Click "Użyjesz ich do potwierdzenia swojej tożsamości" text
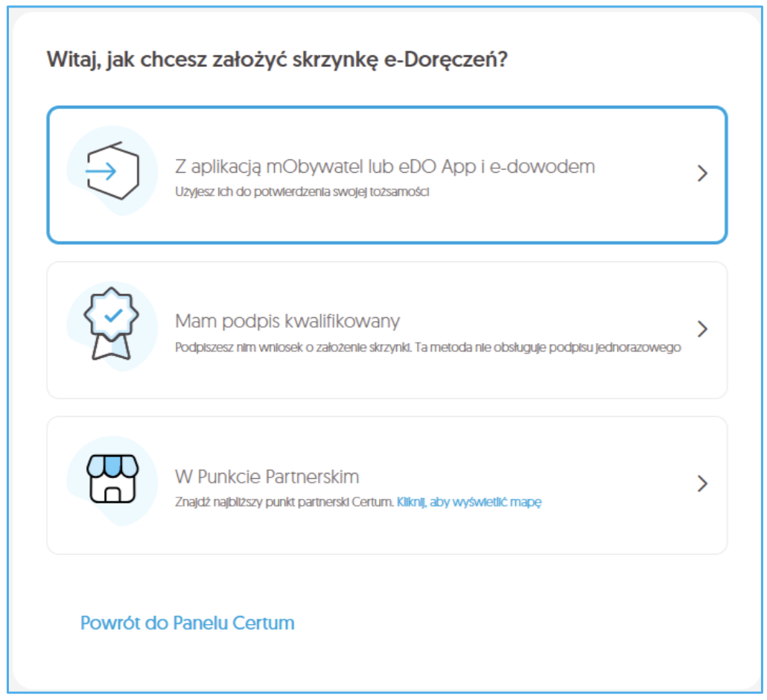The height and width of the screenshot is (700, 767). click(302, 192)
